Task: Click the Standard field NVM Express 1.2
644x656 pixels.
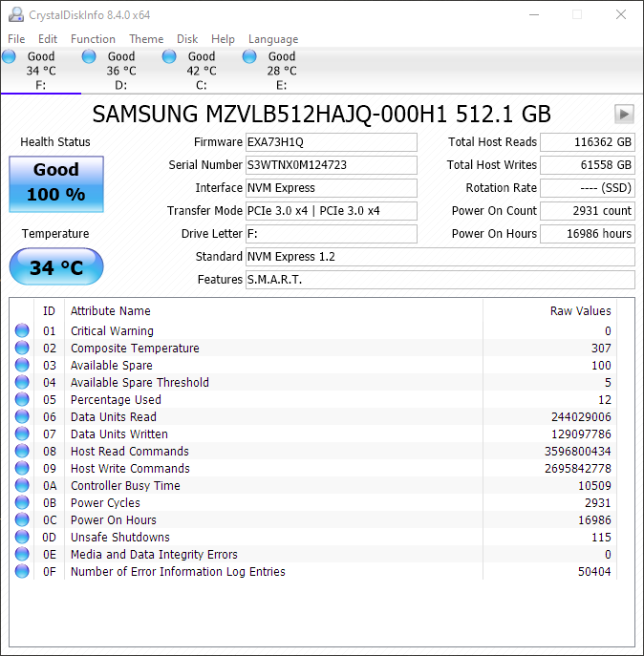Action: [x=440, y=257]
